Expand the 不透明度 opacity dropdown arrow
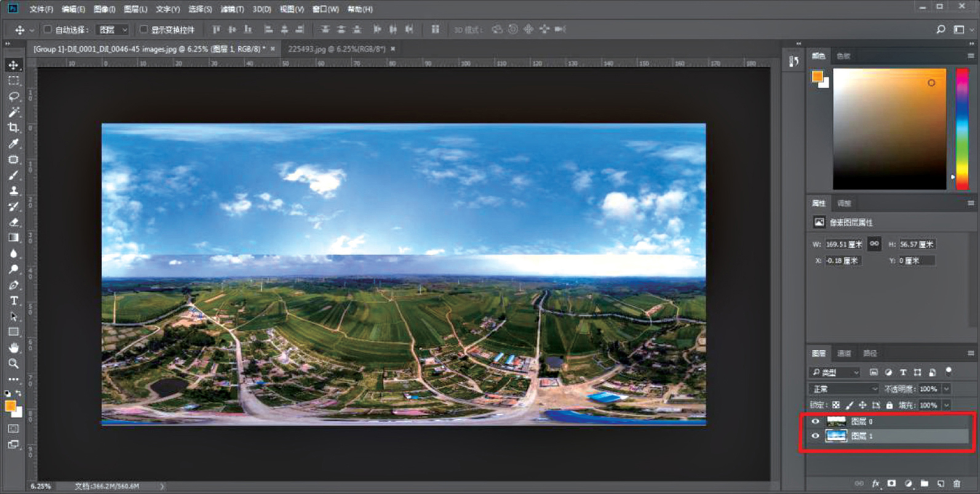This screenshot has height=494, width=980. click(x=946, y=389)
